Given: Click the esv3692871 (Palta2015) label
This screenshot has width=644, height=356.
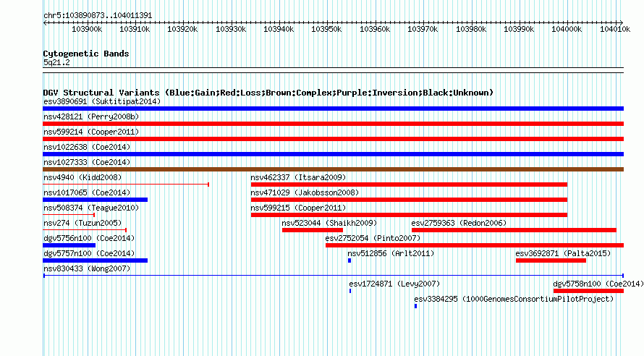Looking at the screenshot, I should tap(563, 253).
